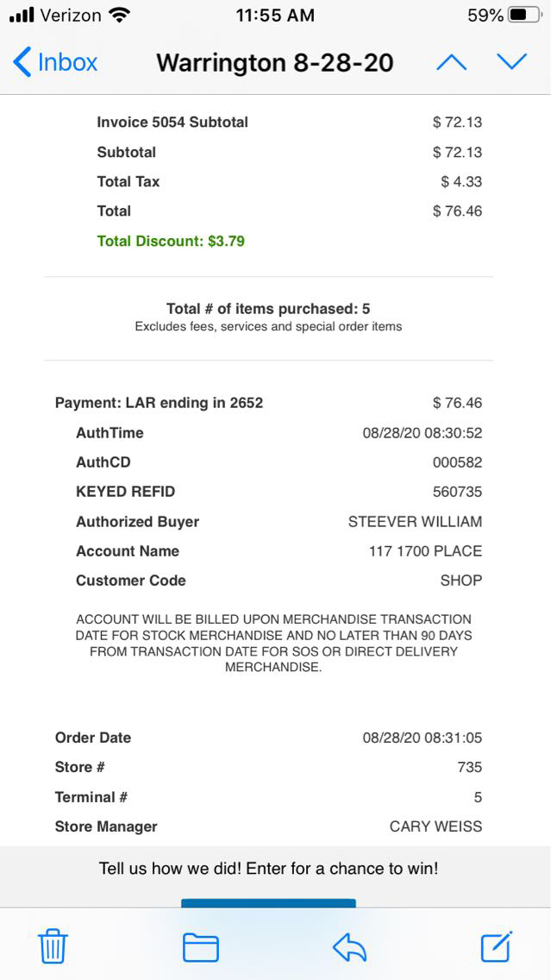Tap the Order Date value 08/28/20 08:31:05
The width and height of the screenshot is (551, 980).
pos(422,738)
